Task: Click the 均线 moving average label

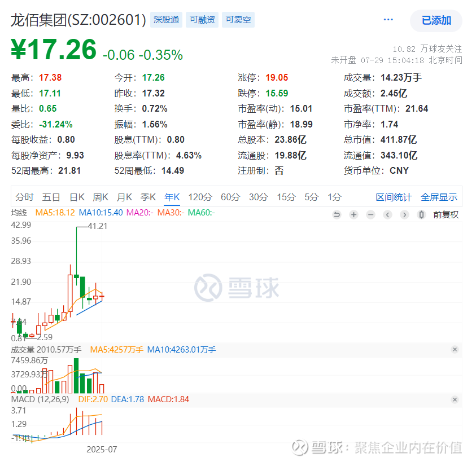Action: tap(19, 213)
